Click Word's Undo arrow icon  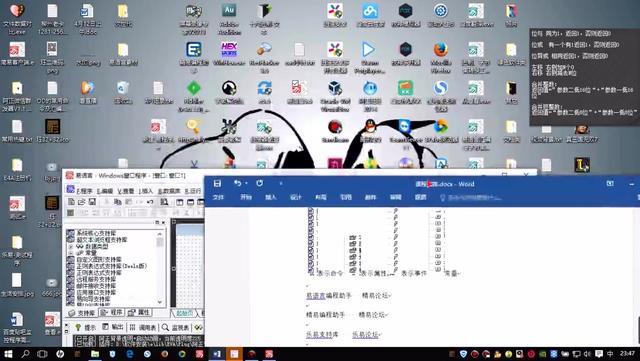237,183
